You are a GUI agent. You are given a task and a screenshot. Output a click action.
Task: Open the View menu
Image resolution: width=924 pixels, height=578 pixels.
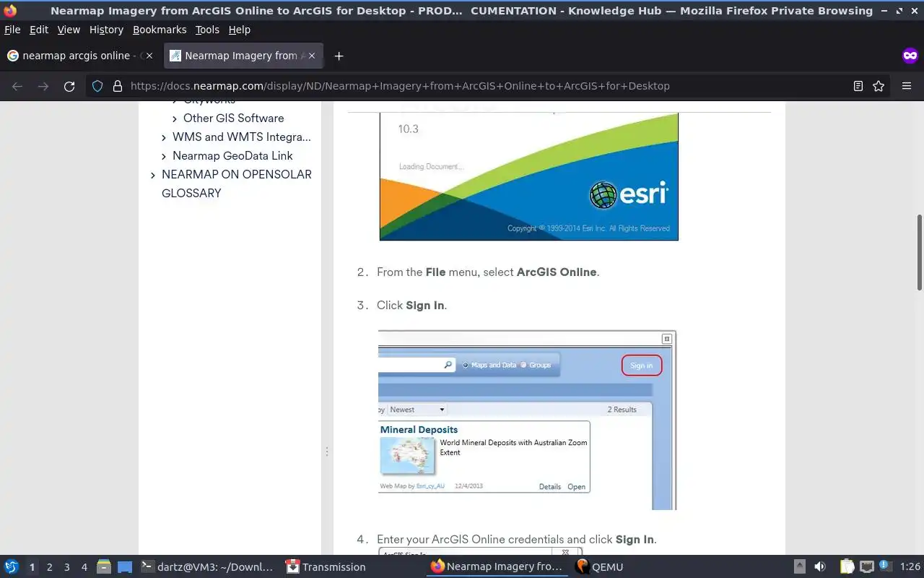pyautogui.click(x=69, y=30)
